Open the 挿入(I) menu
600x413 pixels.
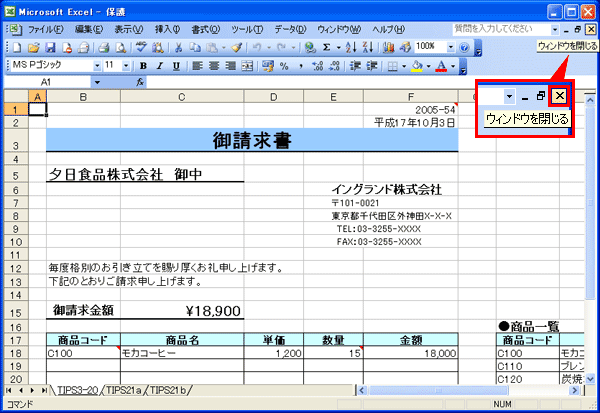[167, 29]
